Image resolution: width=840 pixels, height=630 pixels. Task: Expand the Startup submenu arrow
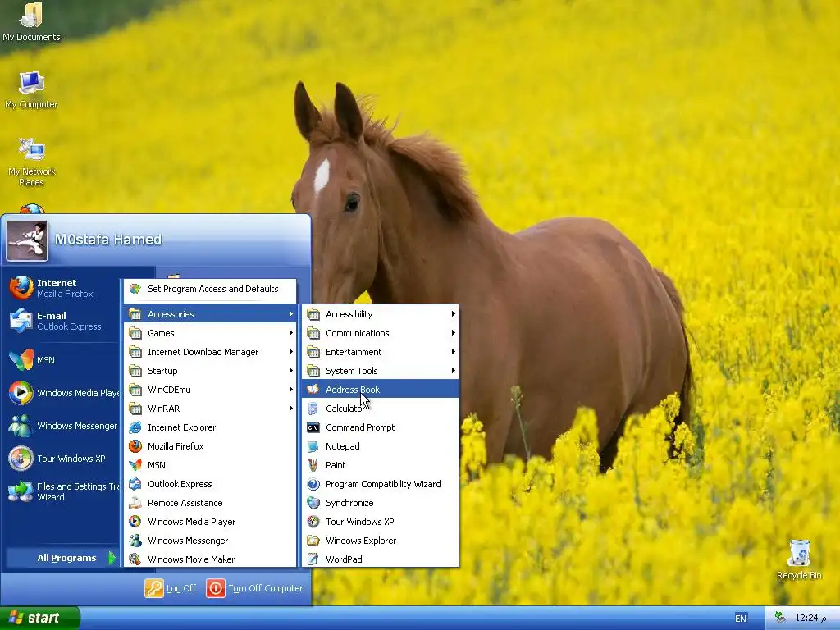[291, 371]
